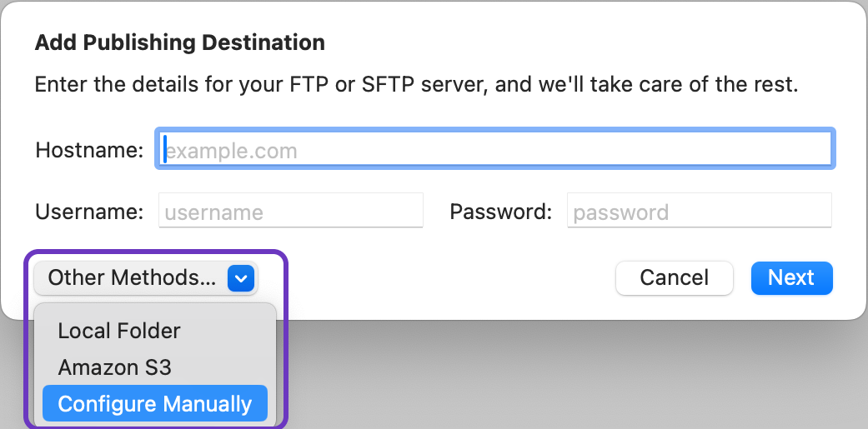Select the Password label

click(500, 212)
